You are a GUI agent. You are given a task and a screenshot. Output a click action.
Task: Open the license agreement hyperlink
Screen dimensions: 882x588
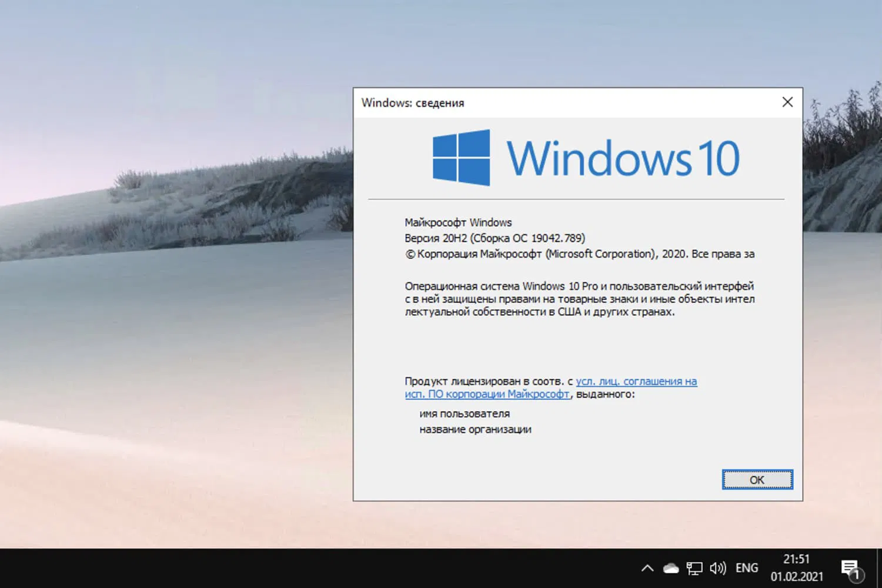click(x=636, y=381)
